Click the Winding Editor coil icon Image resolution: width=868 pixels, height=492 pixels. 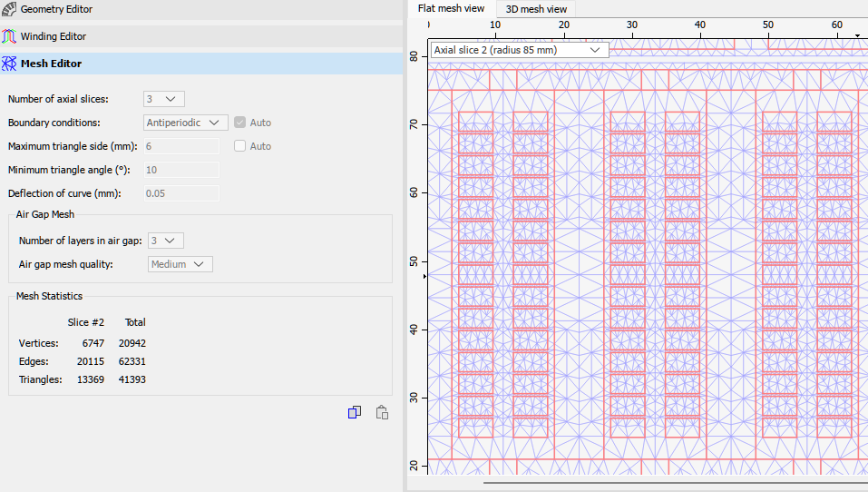[x=9, y=36]
